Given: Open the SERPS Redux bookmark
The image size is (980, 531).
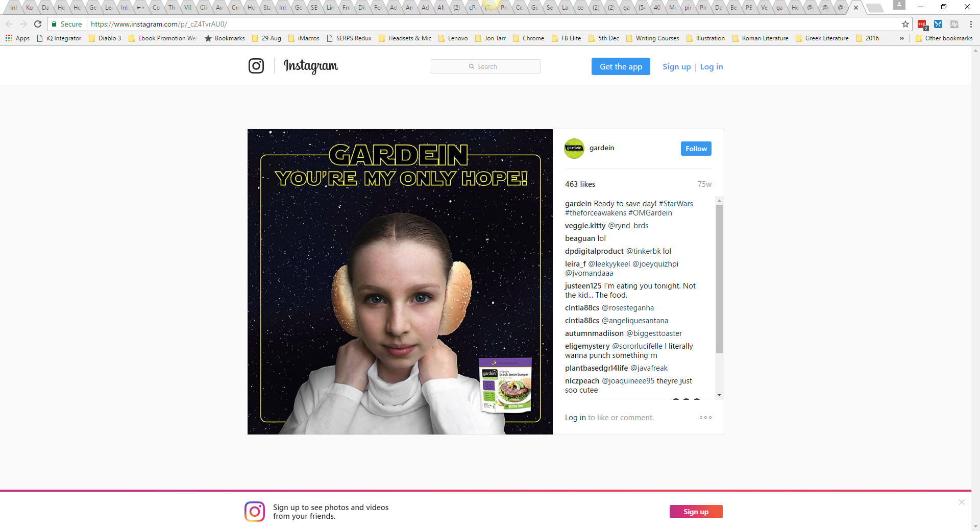Looking at the screenshot, I should (349, 38).
